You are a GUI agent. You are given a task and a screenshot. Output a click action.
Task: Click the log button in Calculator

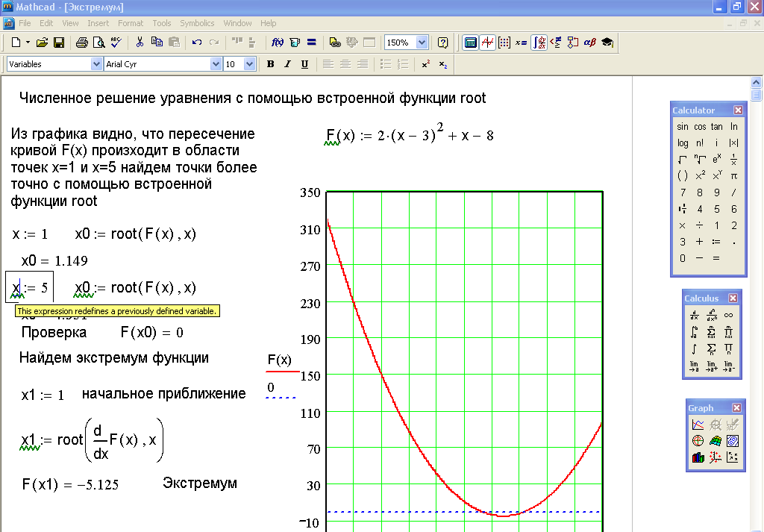point(683,143)
